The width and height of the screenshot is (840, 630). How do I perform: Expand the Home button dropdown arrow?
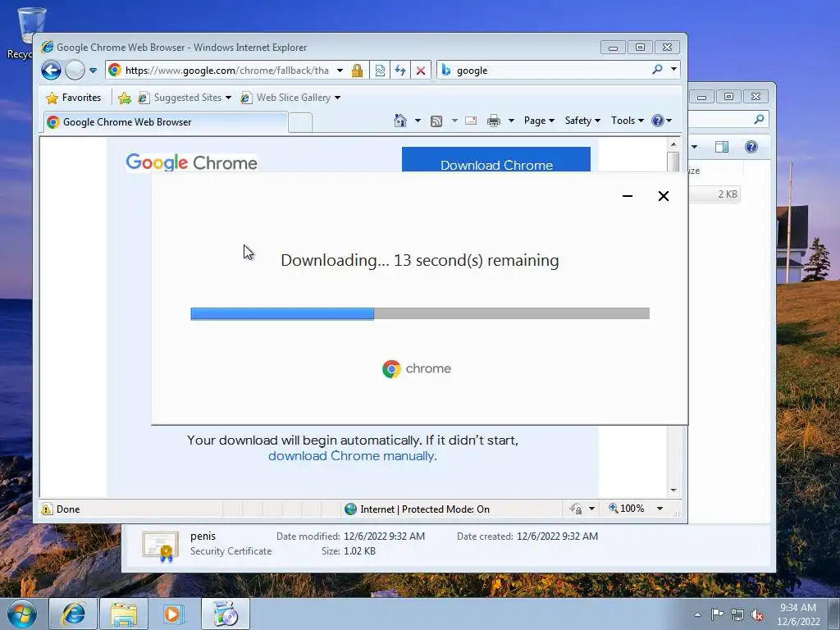coord(418,121)
